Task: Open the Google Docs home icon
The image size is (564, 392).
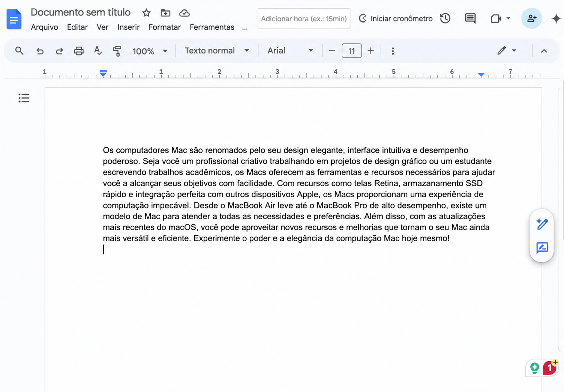Action: pyautogui.click(x=14, y=19)
